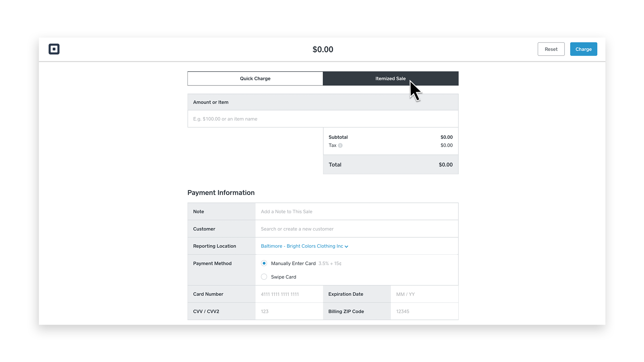
Task: Click the Expiration Date MM/YY field
Action: click(424, 294)
